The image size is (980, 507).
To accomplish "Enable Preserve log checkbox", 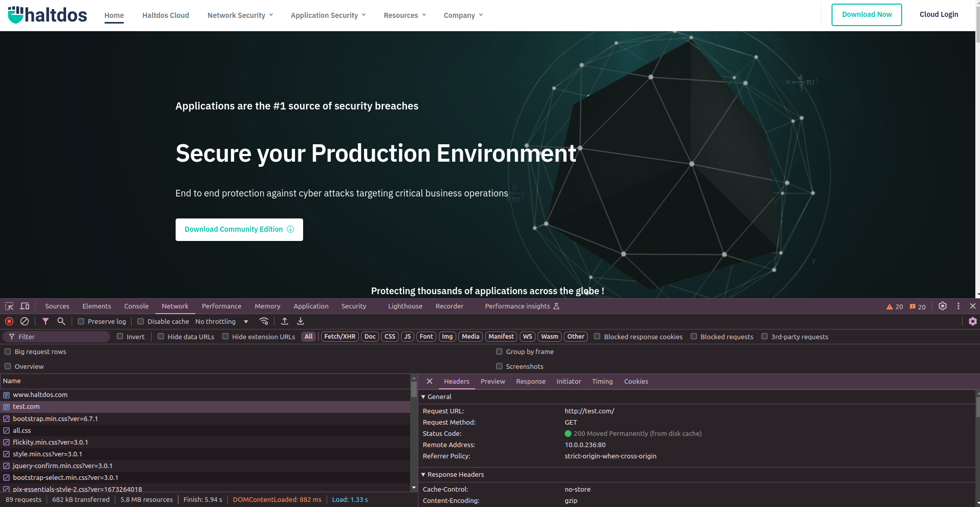I will [81, 321].
